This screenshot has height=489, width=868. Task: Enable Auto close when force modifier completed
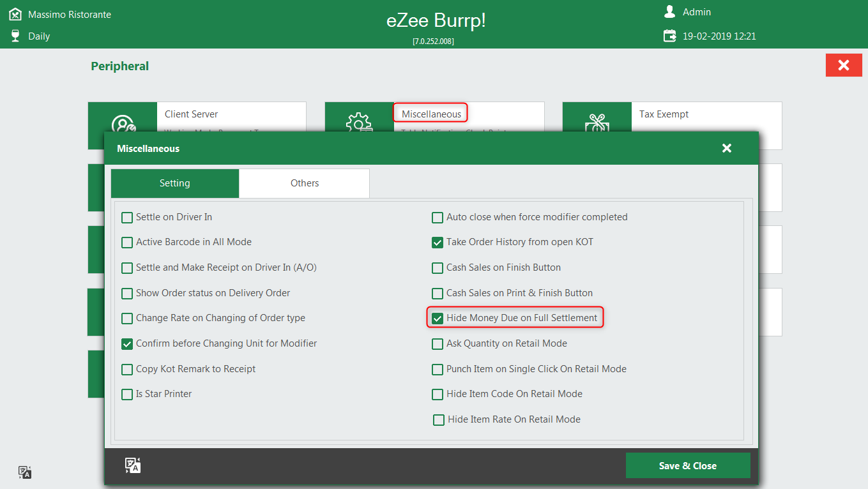click(x=438, y=218)
